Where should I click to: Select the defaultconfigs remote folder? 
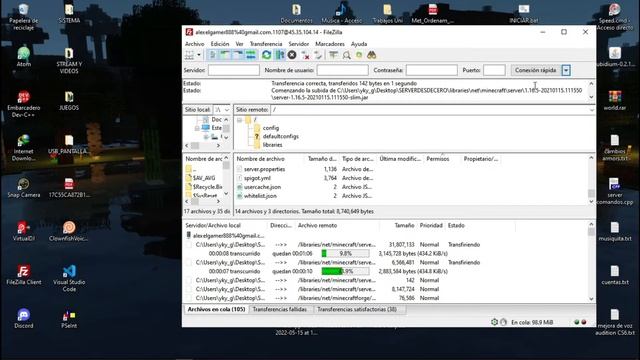point(280,136)
